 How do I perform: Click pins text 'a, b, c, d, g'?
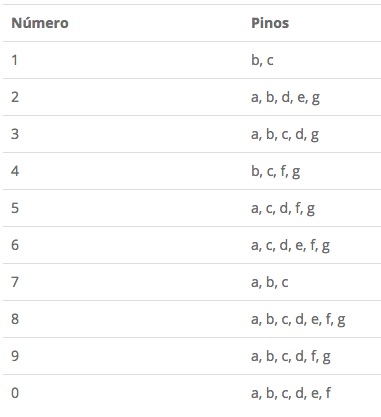pyautogui.click(x=285, y=135)
